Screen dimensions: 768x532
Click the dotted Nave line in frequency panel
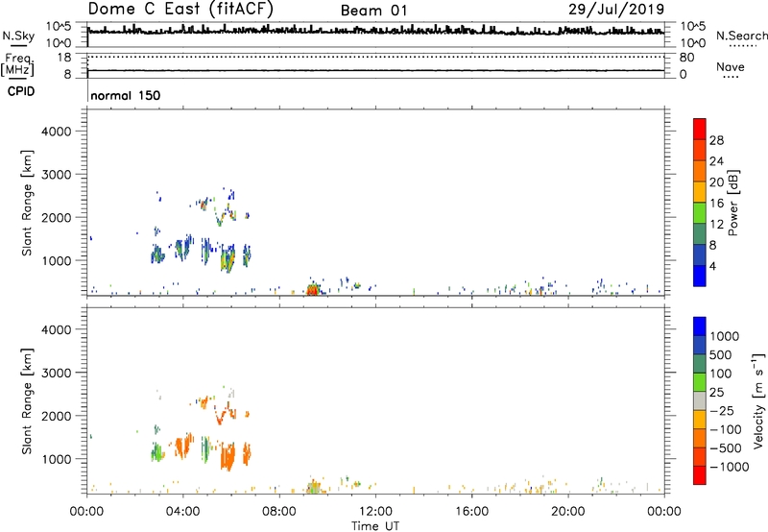[x=375, y=57]
